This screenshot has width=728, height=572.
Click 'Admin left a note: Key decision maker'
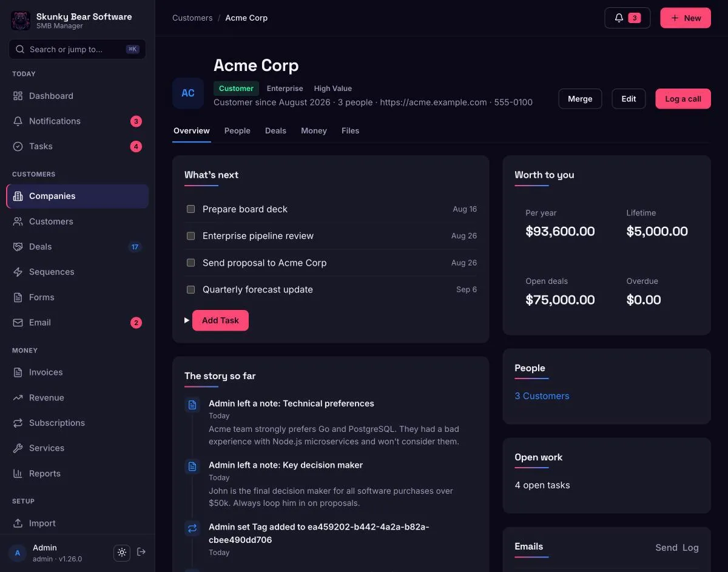(286, 465)
